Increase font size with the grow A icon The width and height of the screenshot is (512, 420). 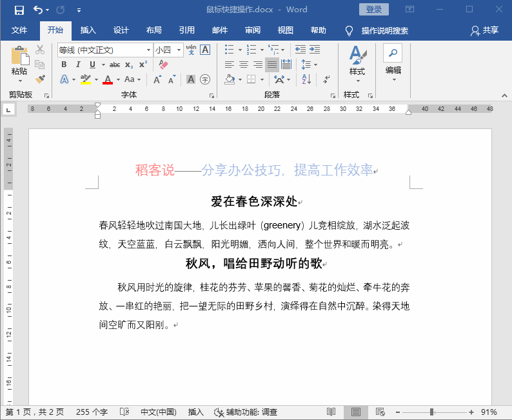pos(157,79)
